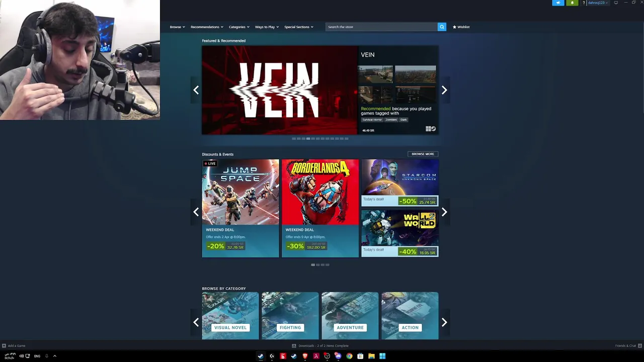This screenshot has height=362, width=644.
Task: Click the Add a Game plus icon
Action: tap(4, 345)
